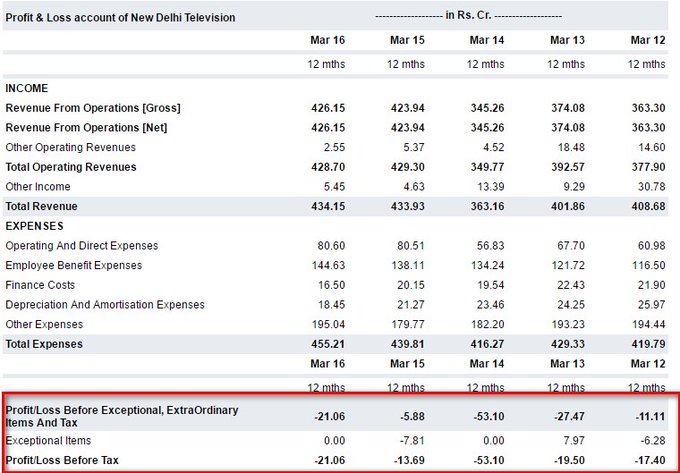Screen dimensions: 680x473
Task: Click the EXPENSES section heading
Action: click(34, 226)
